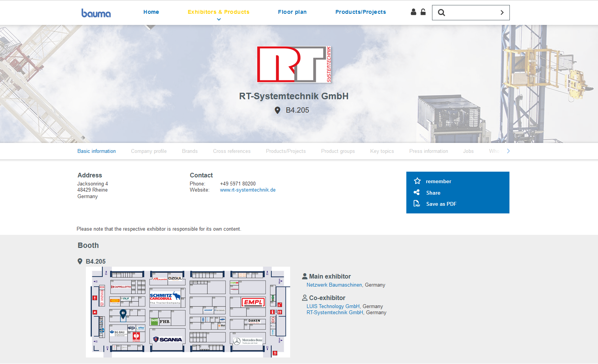Image resolution: width=598 pixels, height=364 pixels.
Task: Click the RT Systemtechnik company logo
Action: (294, 64)
